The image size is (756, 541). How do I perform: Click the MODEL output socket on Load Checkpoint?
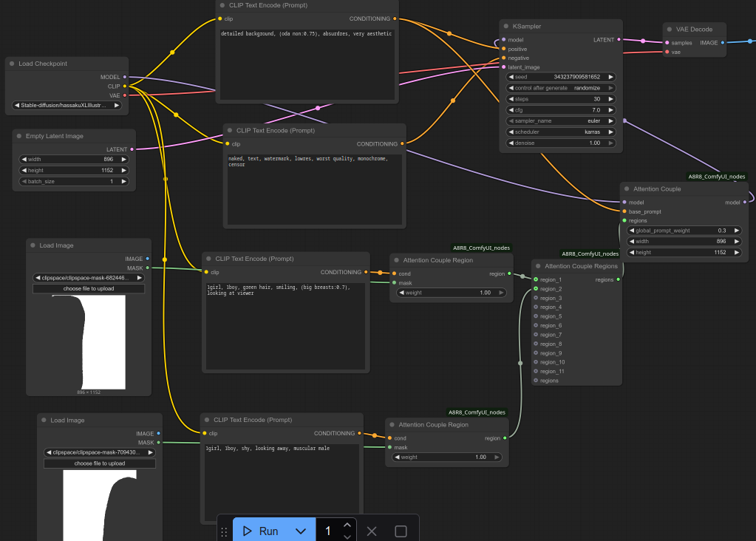125,77
